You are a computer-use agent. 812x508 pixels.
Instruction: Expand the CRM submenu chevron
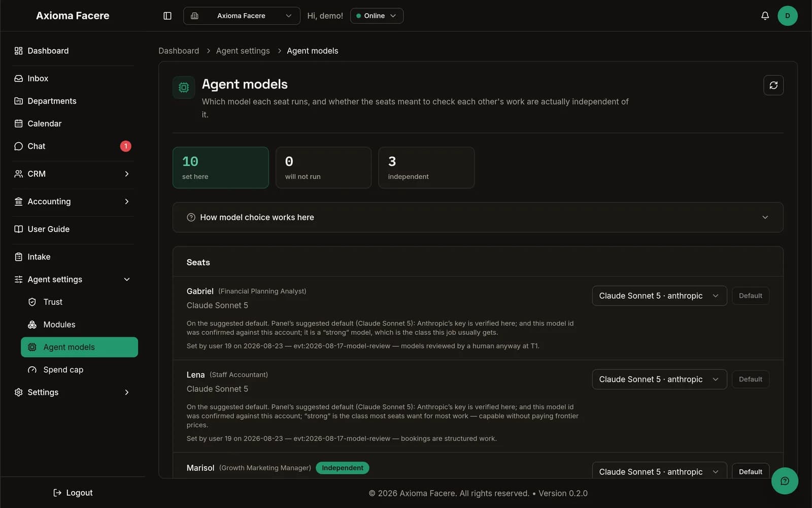pyautogui.click(x=127, y=174)
